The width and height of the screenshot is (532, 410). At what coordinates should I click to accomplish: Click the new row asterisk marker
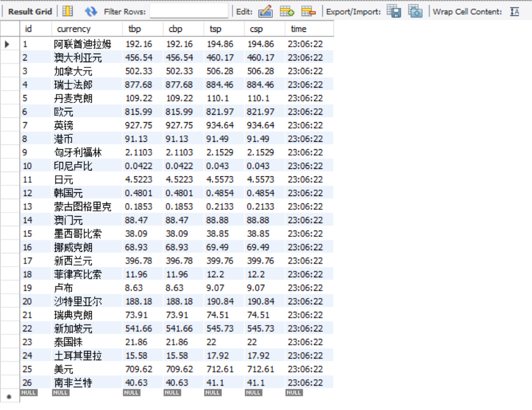[x=10, y=396]
